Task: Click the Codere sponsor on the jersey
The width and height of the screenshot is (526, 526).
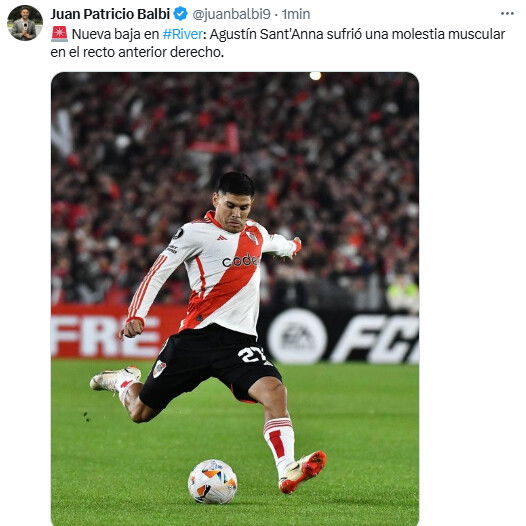Action: [240, 261]
